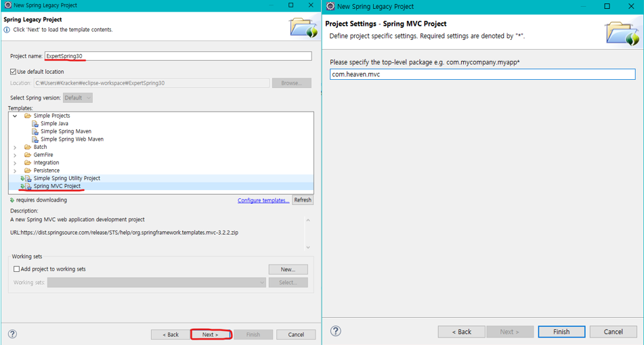Screen dimensions: 644x345
Task: Click Back in the Project Settings dialog
Action: (x=462, y=331)
